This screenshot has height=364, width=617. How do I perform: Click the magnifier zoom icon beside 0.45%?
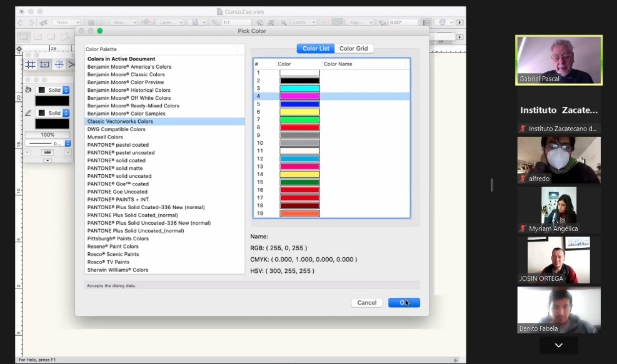pos(284,23)
